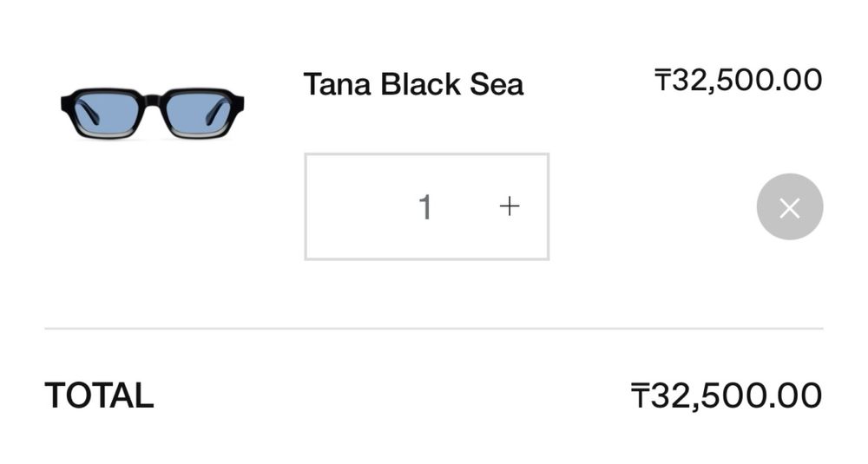
Task: Click the item price ₸32,500.00
Action: click(x=738, y=81)
